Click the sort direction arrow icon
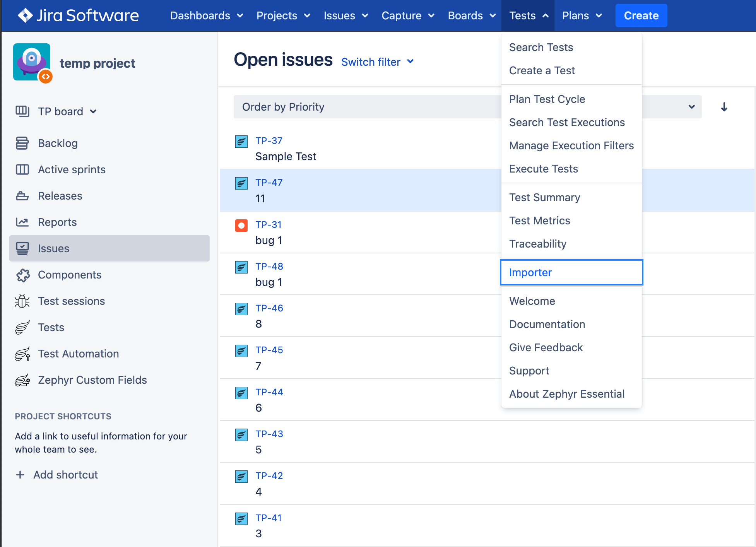The image size is (756, 547). click(x=724, y=107)
